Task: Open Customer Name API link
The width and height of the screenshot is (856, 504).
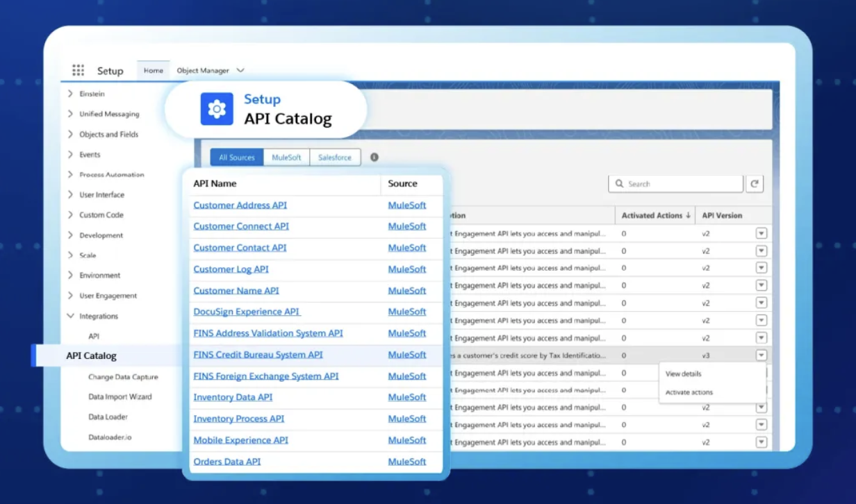Action: [236, 291]
